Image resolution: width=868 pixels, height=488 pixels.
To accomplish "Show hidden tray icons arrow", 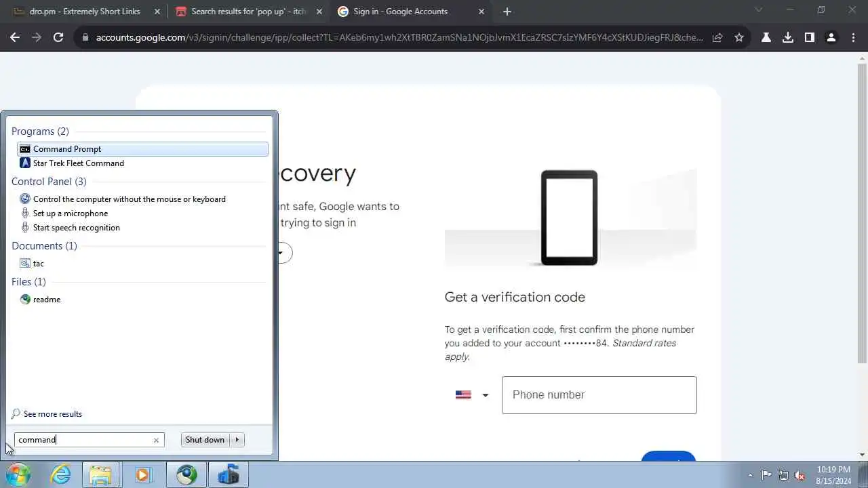I will tap(750, 475).
